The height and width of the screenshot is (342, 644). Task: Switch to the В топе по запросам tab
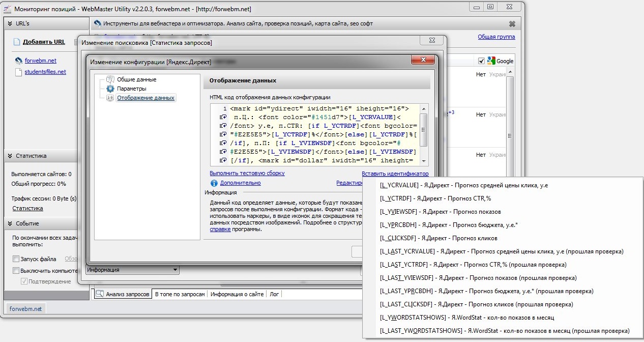[x=180, y=294]
